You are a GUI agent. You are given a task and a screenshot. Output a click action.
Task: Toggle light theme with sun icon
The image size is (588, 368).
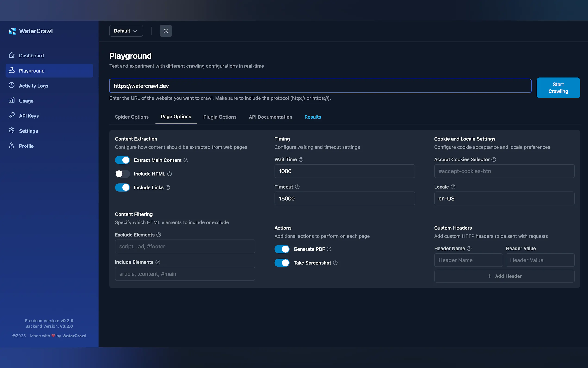click(166, 31)
